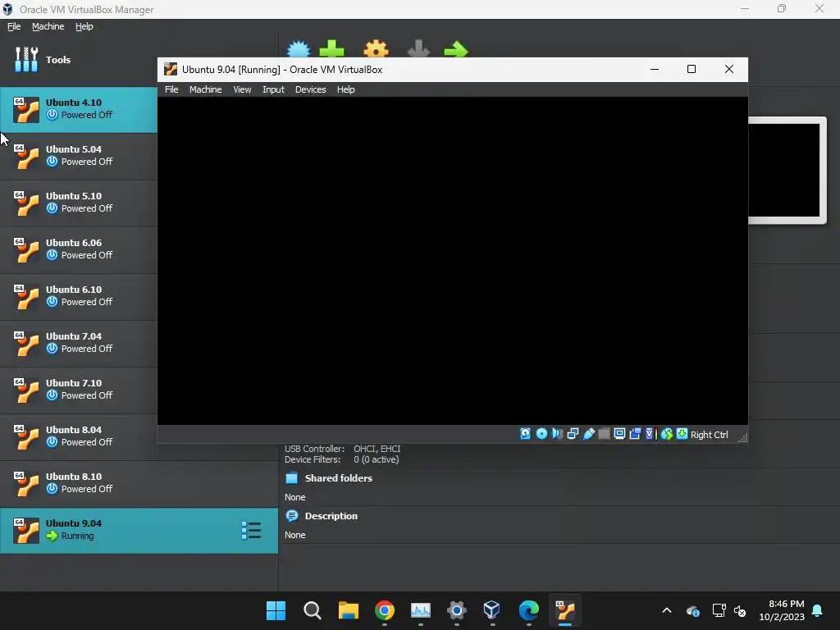
Task: Open Google Chrome from taskbar
Action: point(385,610)
